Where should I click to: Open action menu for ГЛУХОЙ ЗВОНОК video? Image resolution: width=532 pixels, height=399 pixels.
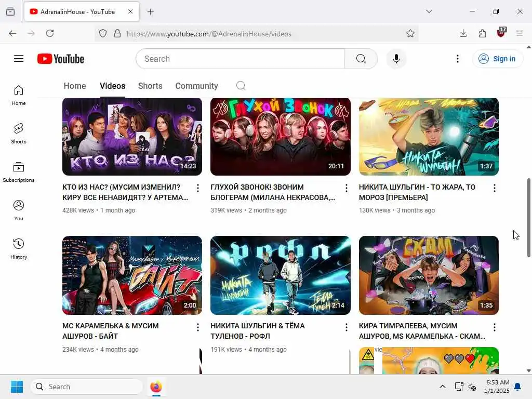346,188
